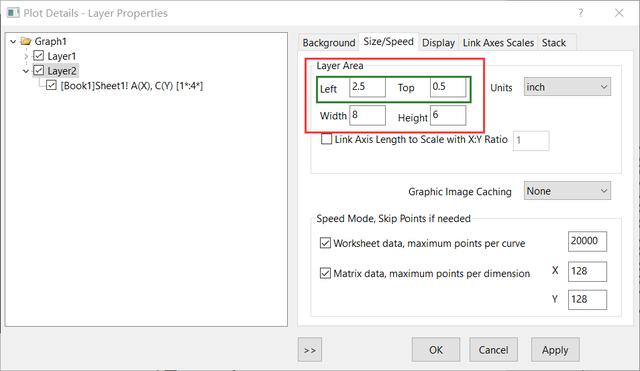Click the matrix X dimension field
The image size is (640, 371).
[587, 271]
